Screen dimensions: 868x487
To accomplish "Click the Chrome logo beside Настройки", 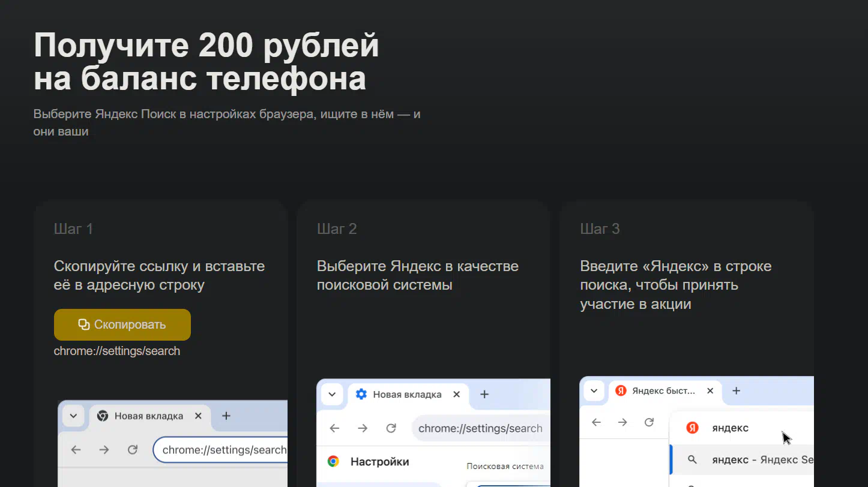I will click(333, 461).
